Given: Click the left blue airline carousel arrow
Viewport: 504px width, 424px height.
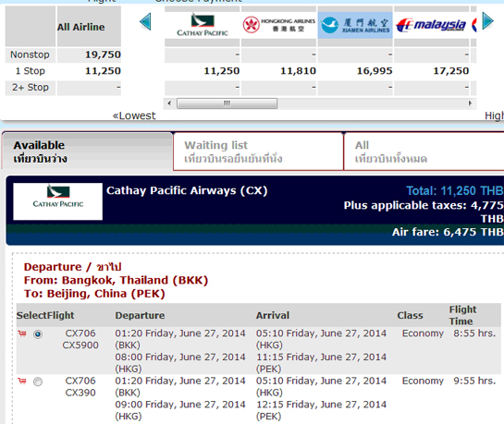Looking at the screenshot, I should click(x=145, y=21).
